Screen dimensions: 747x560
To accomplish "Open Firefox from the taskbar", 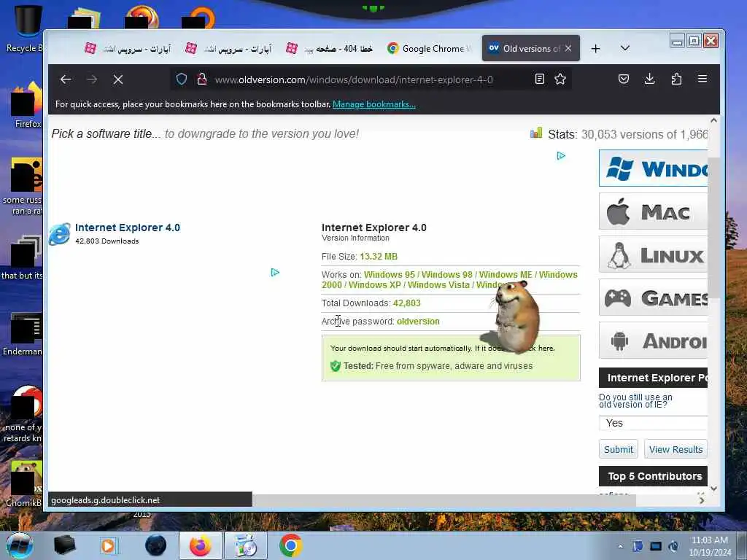I will pyautogui.click(x=200, y=545).
